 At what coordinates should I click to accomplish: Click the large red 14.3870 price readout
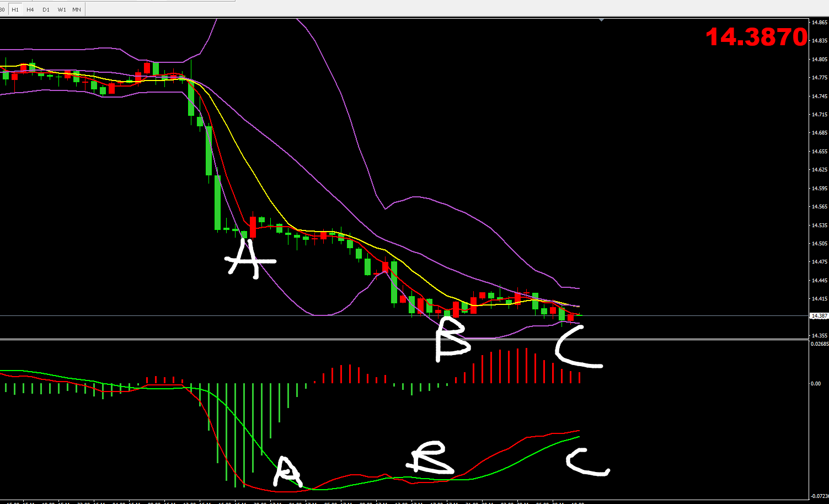[x=756, y=37]
